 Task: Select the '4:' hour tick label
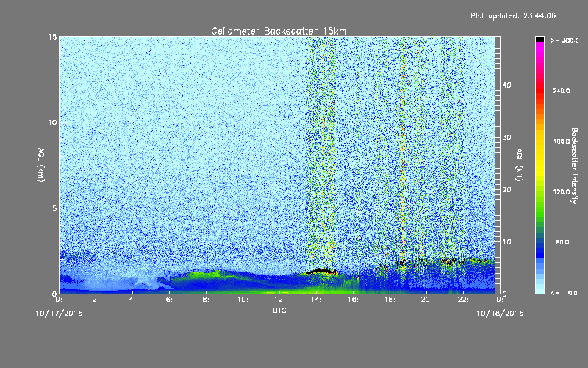pos(133,300)
